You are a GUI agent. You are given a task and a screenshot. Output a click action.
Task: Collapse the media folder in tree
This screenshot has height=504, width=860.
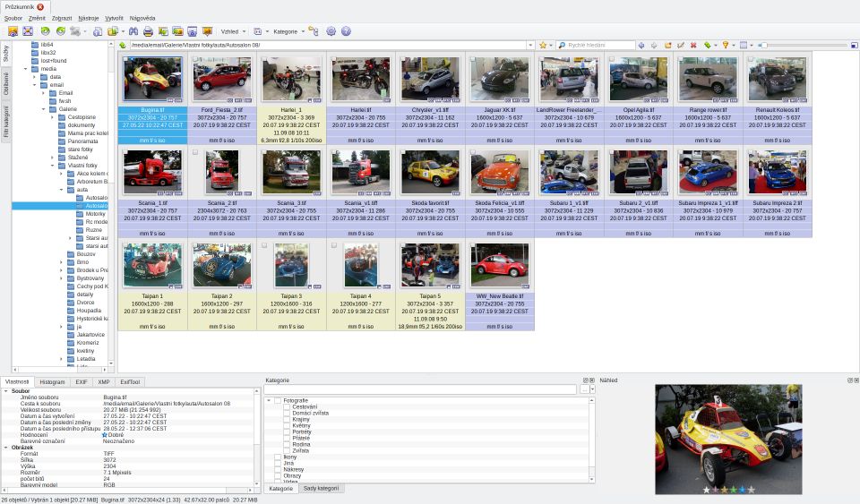(x=26, y=69)
